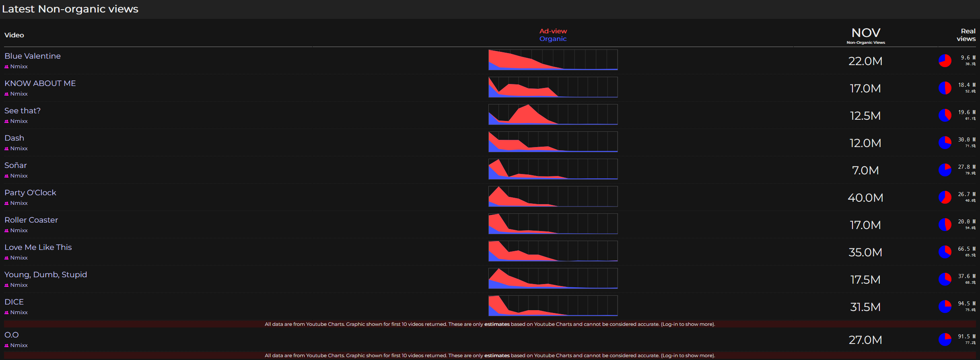Click the pie chart icon for Blue Valentine
Image resolution: width=980 pixels, height=360 pixels.
tap(945, 61)
